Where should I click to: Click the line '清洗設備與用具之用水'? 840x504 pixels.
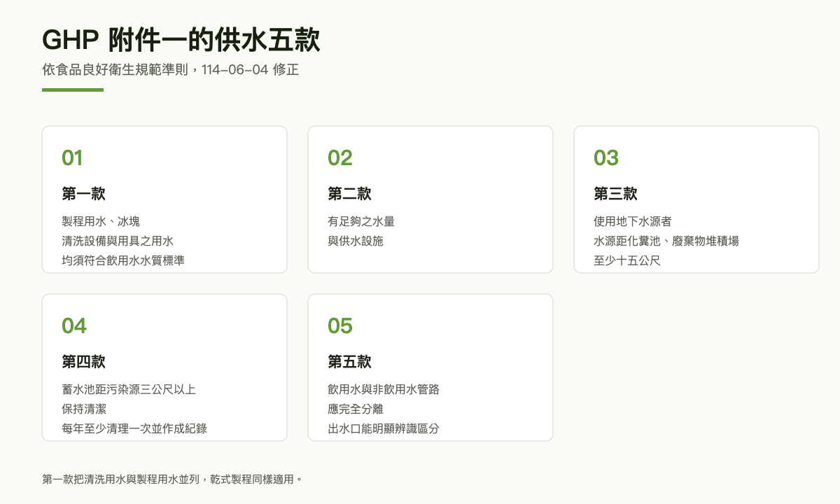click(x=118, y=241)
